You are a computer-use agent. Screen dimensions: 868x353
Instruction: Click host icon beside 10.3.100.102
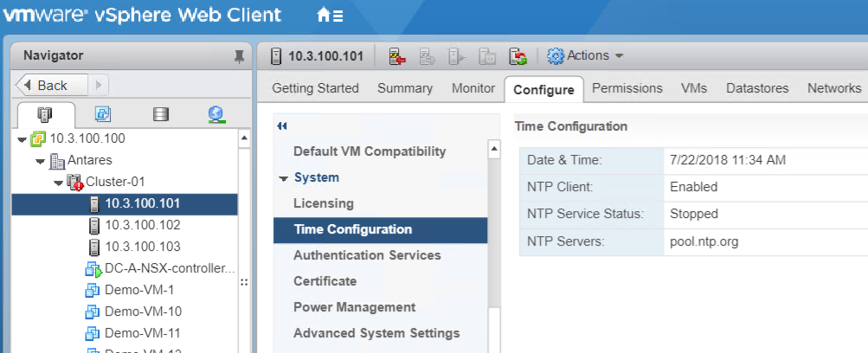pyautogui.click(x=94, y=225)
